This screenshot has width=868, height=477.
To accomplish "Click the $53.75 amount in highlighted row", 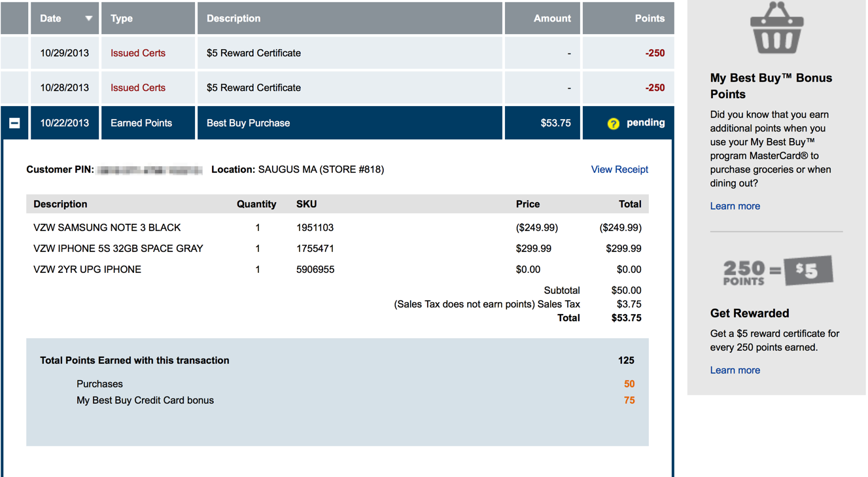I will pyautogui.click(x=555, y=123).
